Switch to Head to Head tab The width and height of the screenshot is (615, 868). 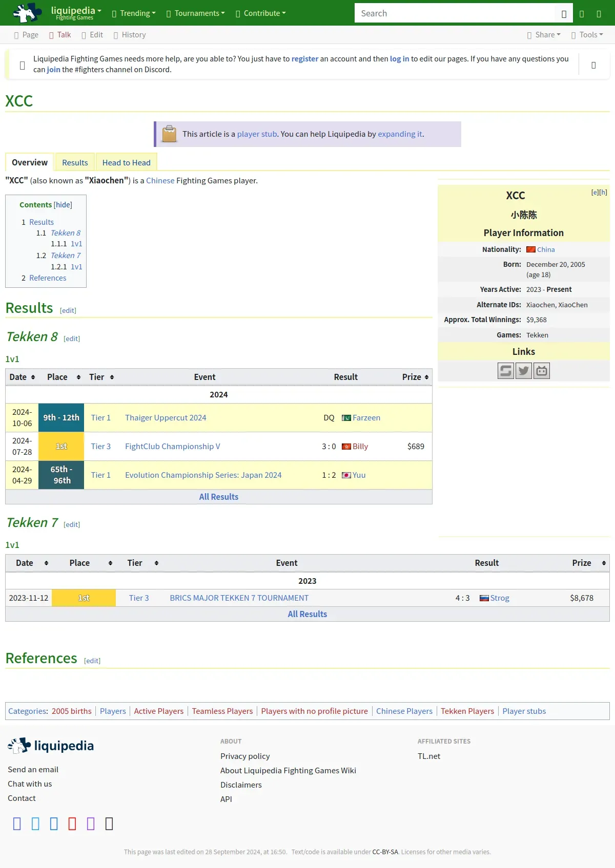[x=127, y=162]
